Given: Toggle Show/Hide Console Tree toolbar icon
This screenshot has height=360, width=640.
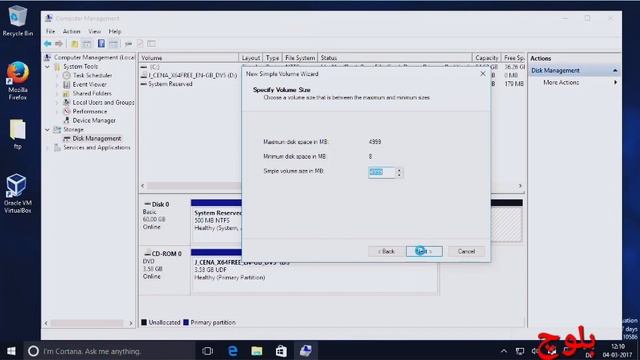Looking at the screenshot, I should (87, 44).
